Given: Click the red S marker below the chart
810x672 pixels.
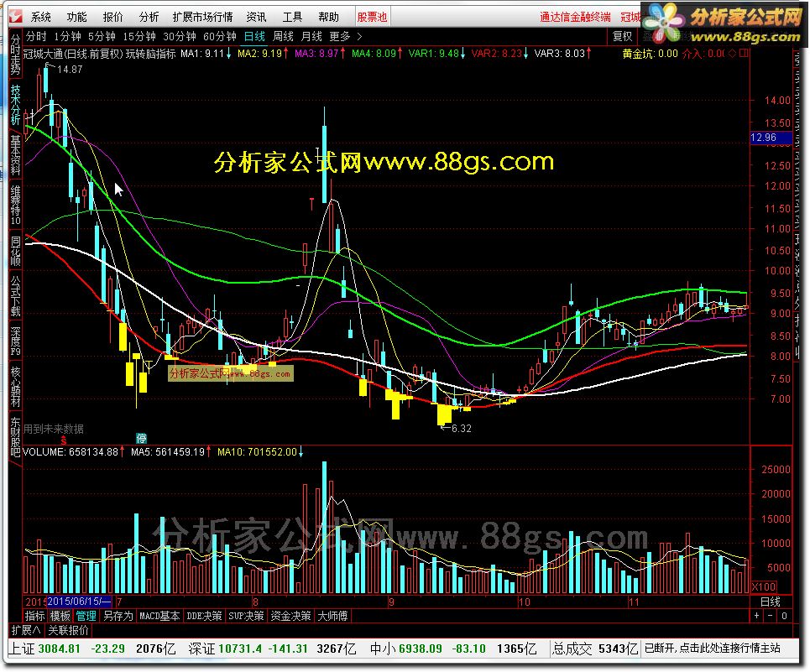Looking at the screenshot, I should pyautogui.click(x=64, y=440).
